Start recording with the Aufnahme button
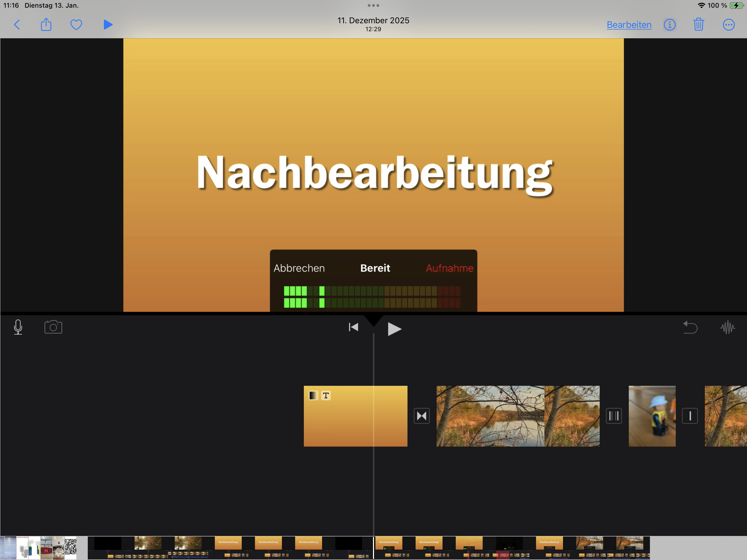 coord(449,268)
